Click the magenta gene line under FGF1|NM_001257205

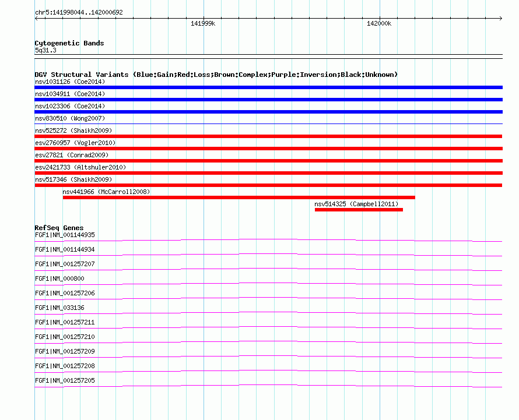click(268, 385)
